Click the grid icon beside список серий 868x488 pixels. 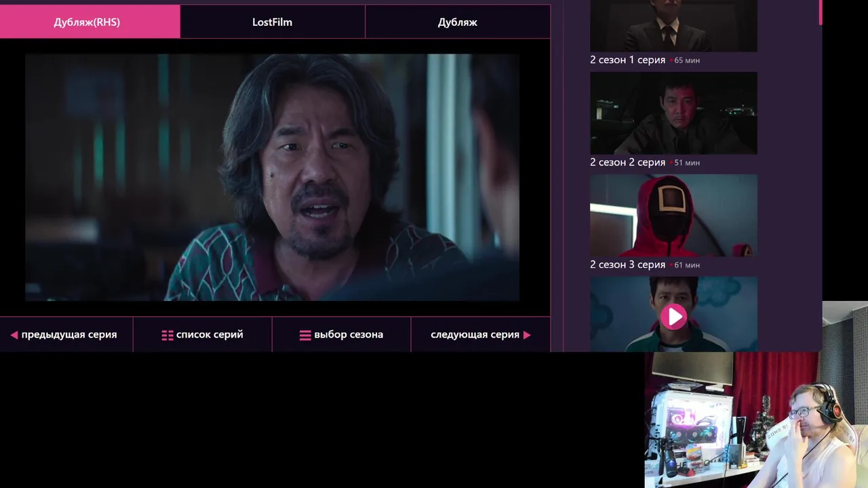[167, 335]
